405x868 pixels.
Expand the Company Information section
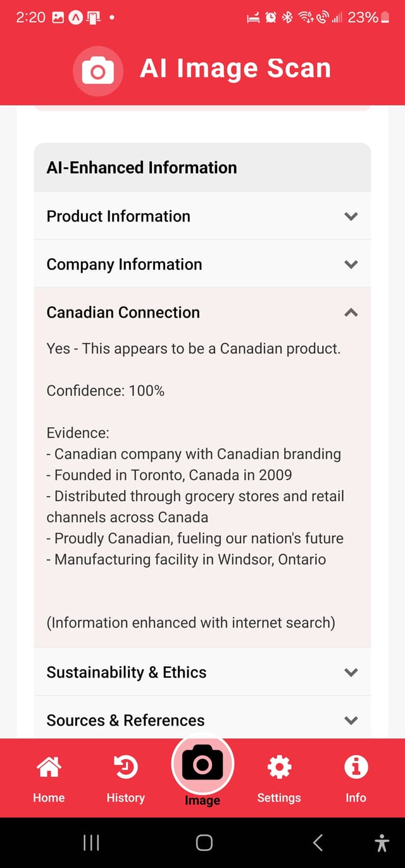pos(202,264)
